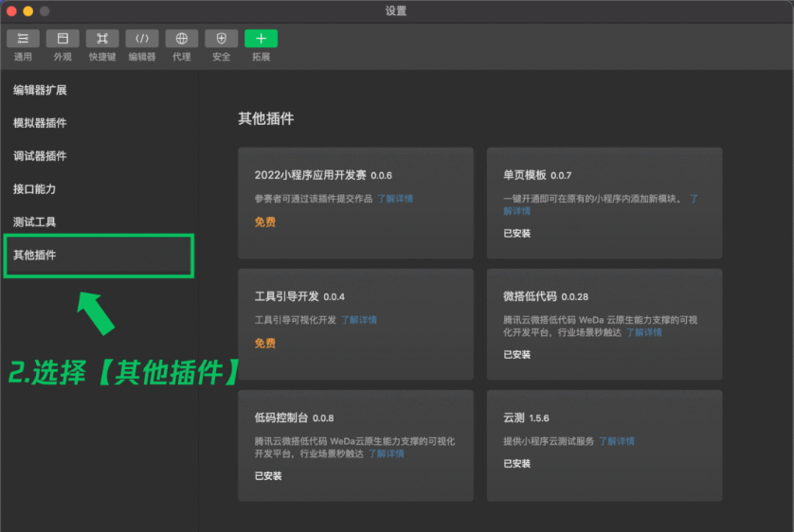
Task: Select 编辑器扩展 in the sidebar
Action: [40, 90]
